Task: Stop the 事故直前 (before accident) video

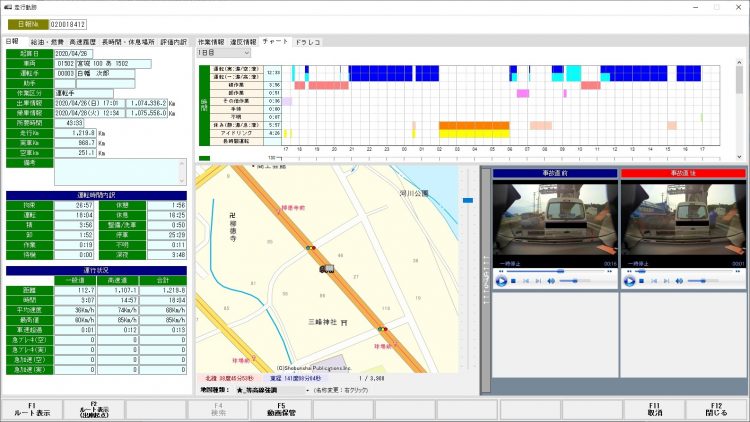Action: click(x=514, y=281)
